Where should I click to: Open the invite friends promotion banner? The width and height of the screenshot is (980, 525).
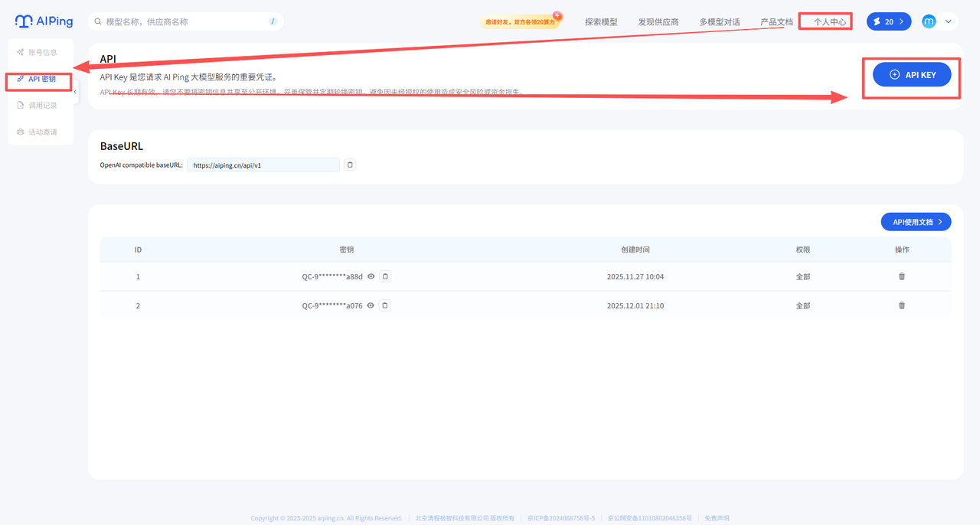521,21
